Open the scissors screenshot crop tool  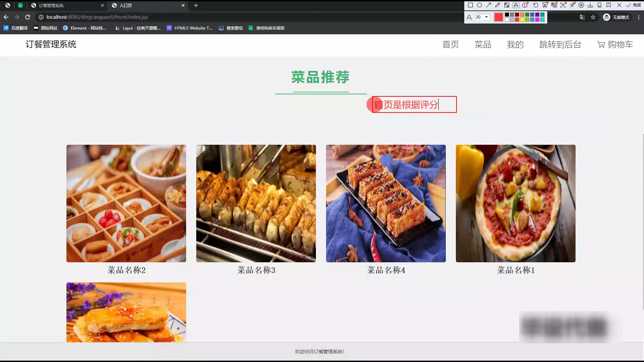(545, 5)
